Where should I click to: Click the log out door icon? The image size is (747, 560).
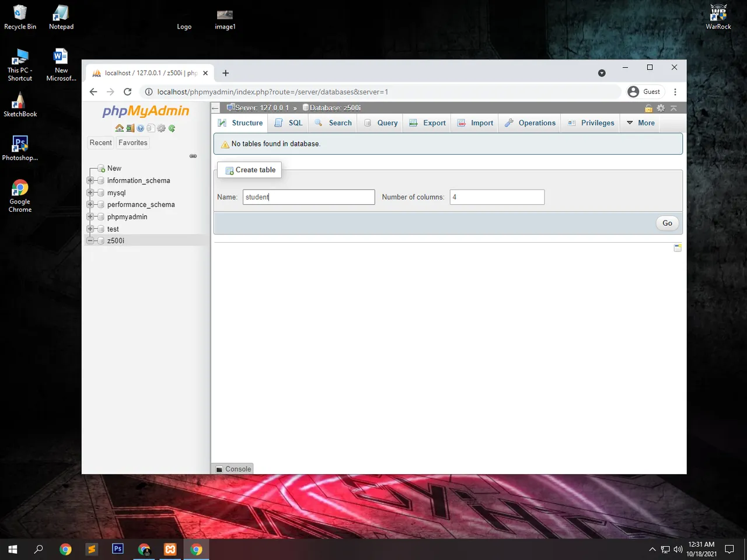[130, 128]
